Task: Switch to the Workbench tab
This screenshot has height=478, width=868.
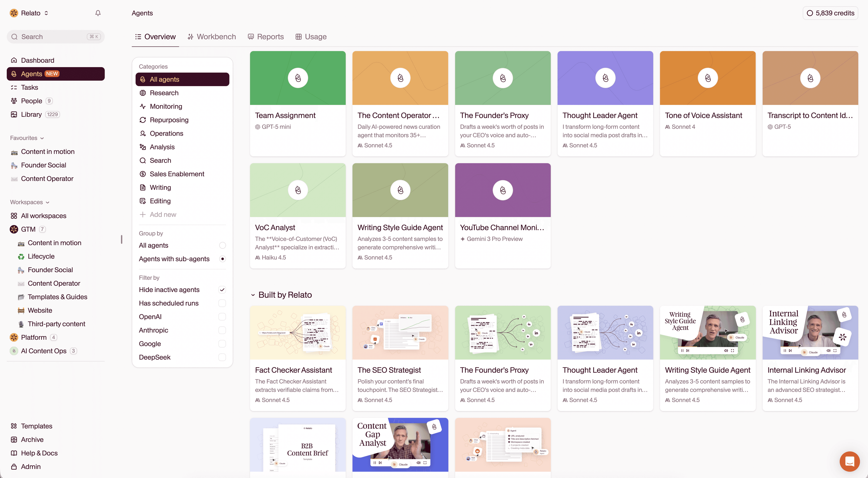Action: (x=212, y=37)
